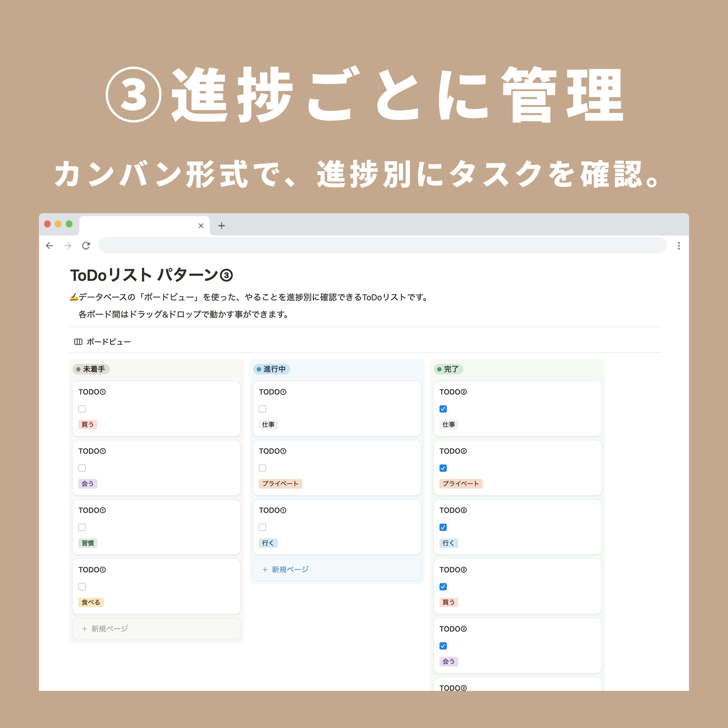Check the 買う task checkbox in 未着手
Screen dimensions: 728x728
point(82,409)
